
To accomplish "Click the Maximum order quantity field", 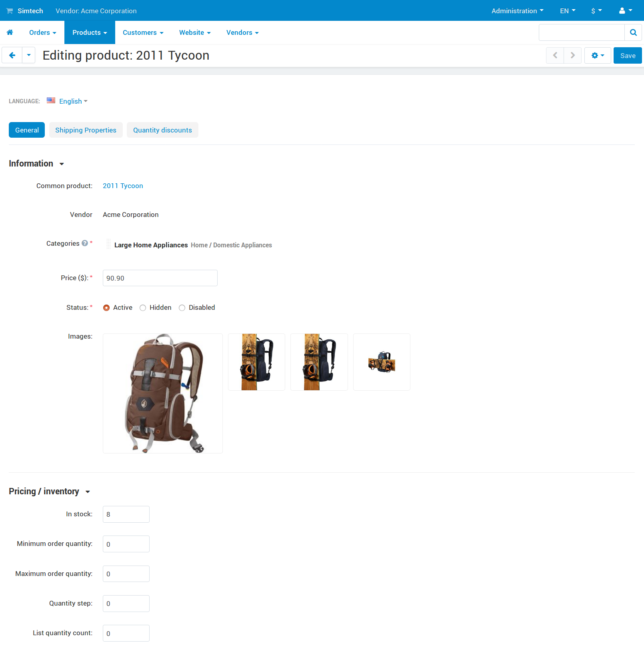I will tap(126, 574).
